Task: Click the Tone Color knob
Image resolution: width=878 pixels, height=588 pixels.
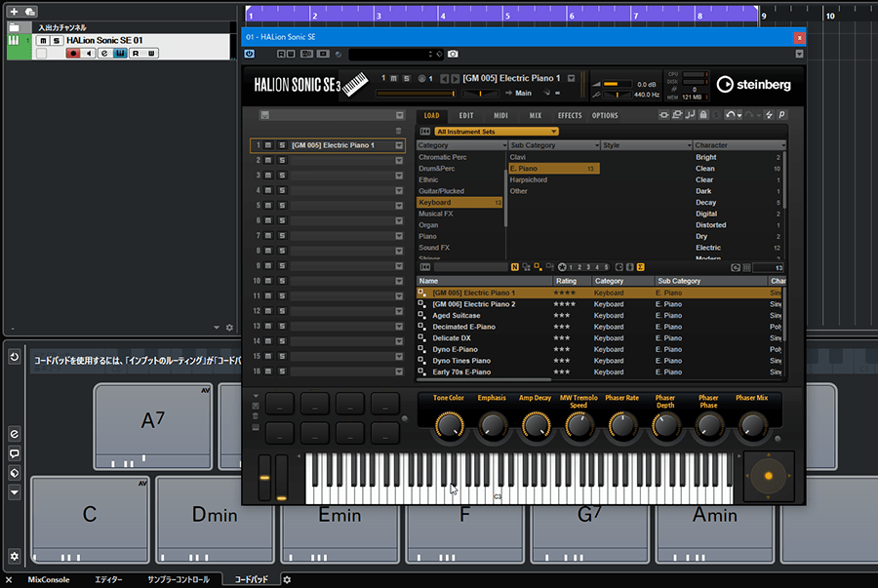Action: pos(450,424)
